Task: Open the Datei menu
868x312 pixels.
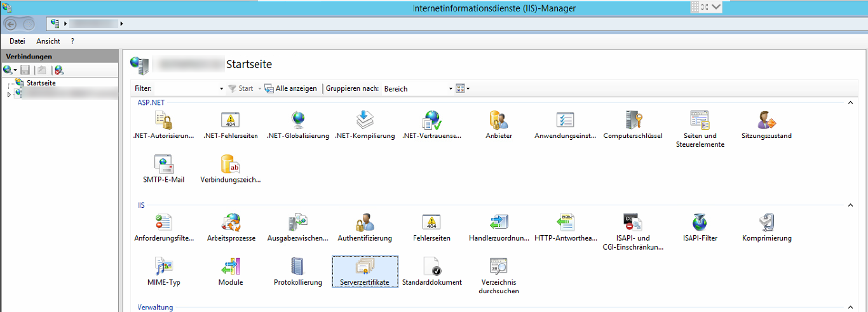Action: click(17, 41)
